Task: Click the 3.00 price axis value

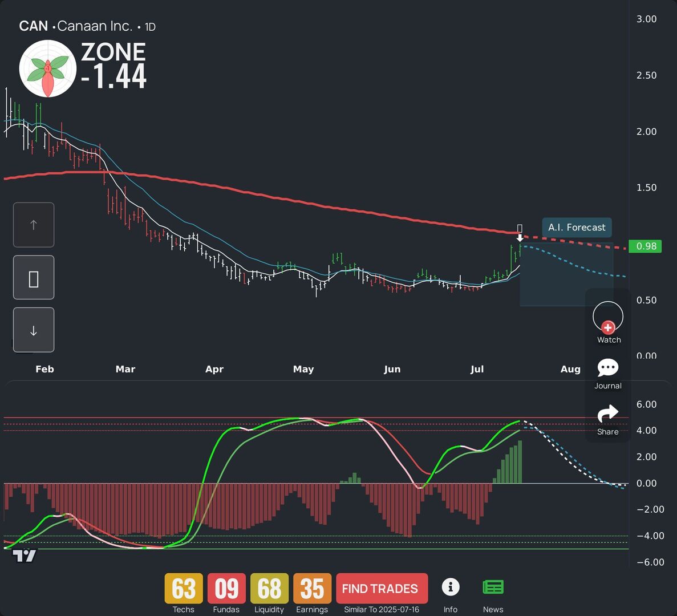Action: click(x=646, y=19)
